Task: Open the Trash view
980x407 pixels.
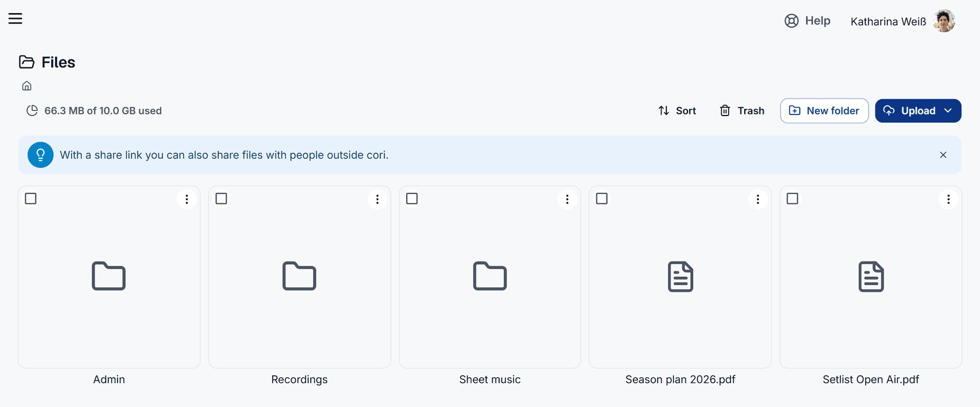Action: pyautogui.click(x=742, y=111)
